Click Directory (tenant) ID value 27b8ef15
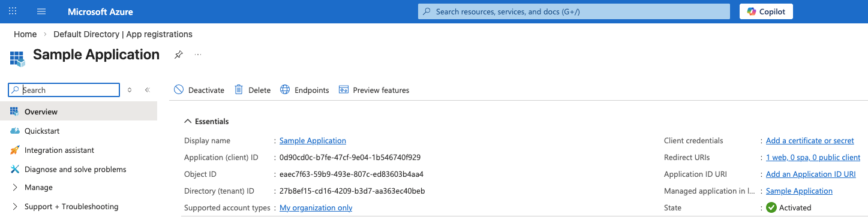 coord(352,191)
